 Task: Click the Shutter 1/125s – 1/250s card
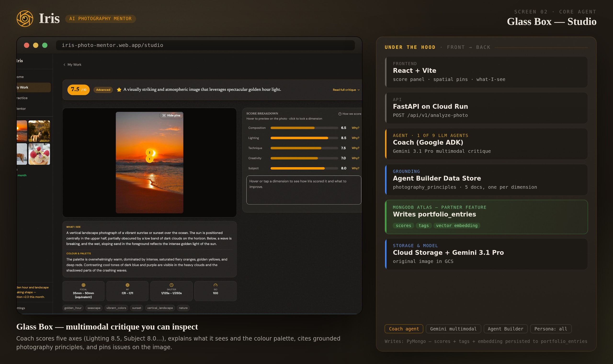pyautogui.click(x=171, y=291)
